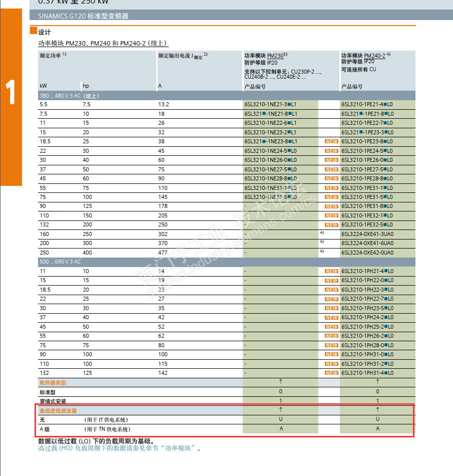Select product number 6SL321■-1NE23-8■L1

(x=271, y=141)
